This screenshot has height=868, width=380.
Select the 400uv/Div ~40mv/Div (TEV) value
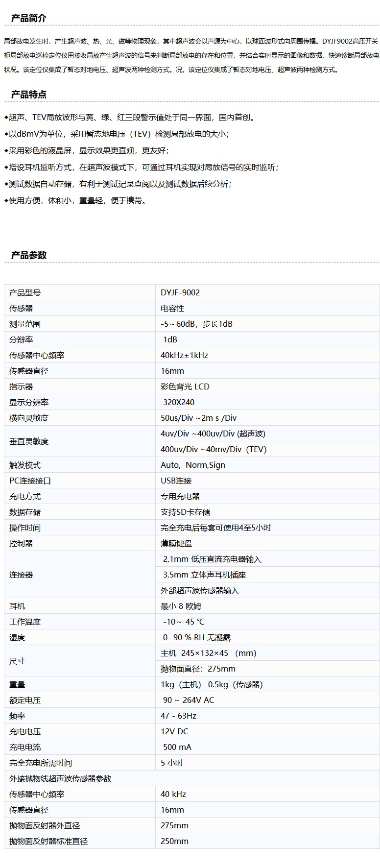click(214, 449)
